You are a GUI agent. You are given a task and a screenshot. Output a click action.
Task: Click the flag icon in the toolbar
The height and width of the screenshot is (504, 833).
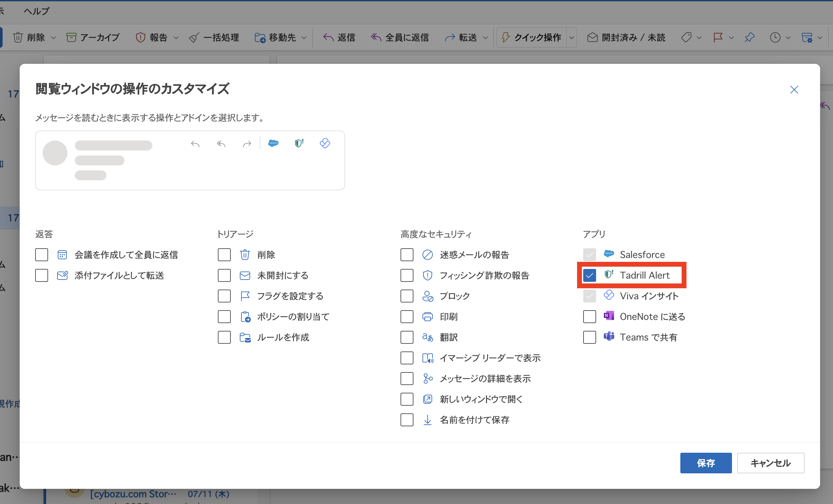click(x=717, y=37)
